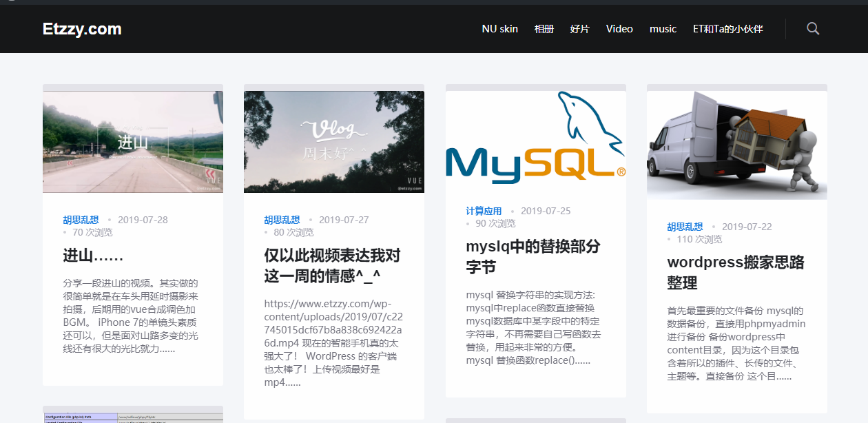Open post wordpress搬家思路整理
Image resolution: width=868 pixels, height=423 pixels.
[x=736, y=273]
